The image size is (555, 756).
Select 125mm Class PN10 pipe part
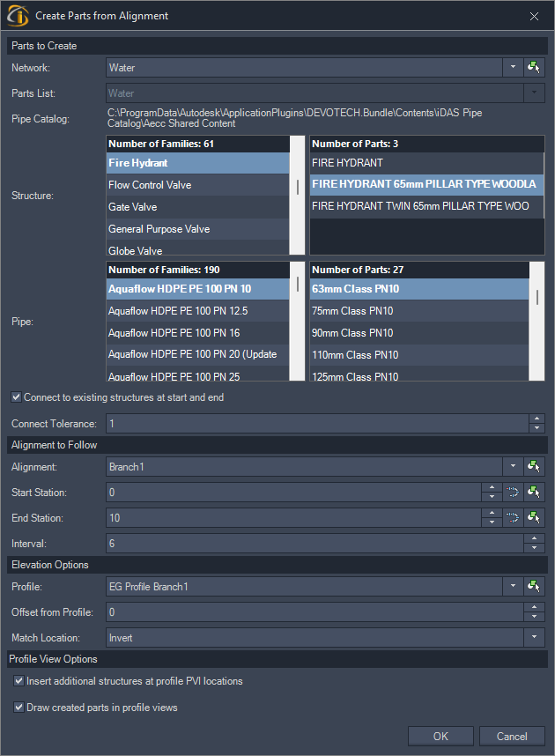(x=419, y=374)
